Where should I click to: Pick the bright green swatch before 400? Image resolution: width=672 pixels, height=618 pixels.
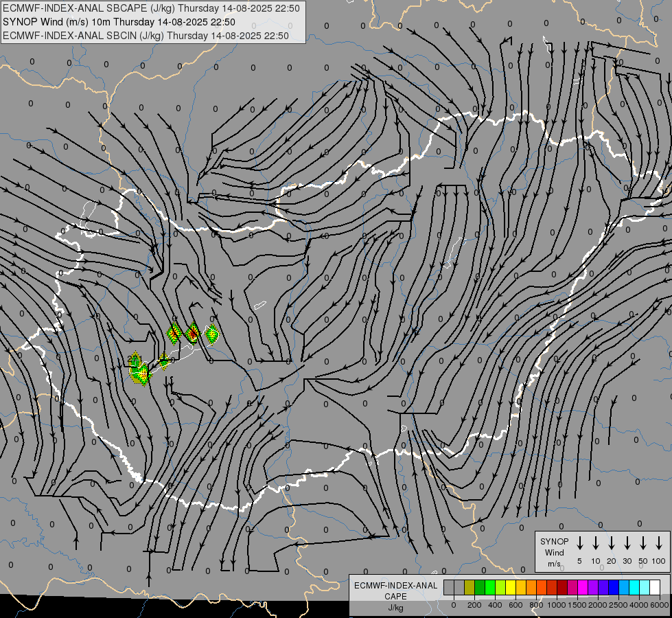tap(490, 588)
